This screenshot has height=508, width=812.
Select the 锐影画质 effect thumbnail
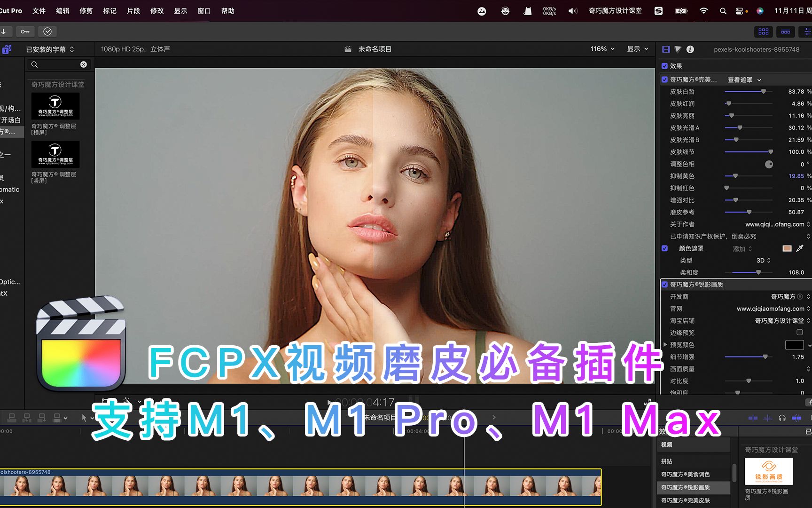click(x=769, y=471)
